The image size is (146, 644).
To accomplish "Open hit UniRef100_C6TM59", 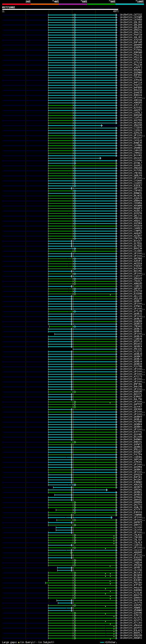I will click(131, 20).
